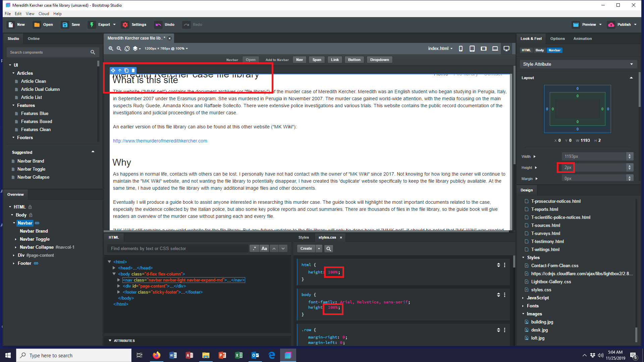
Task: Switch to extra small phone preview
Action: 461,49
